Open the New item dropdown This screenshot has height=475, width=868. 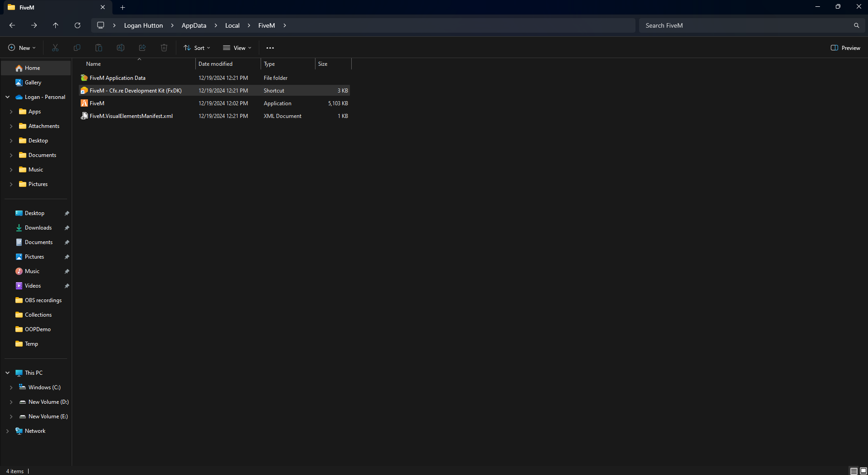(22, 48)
